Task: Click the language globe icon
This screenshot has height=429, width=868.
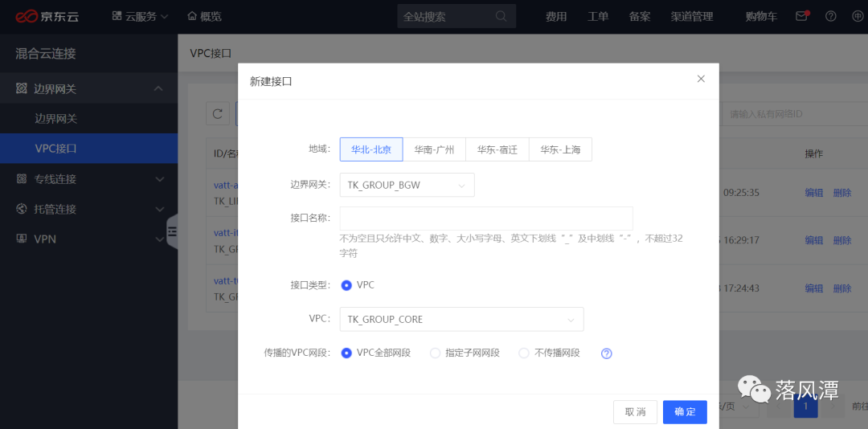Action: (x=857, y=16)
